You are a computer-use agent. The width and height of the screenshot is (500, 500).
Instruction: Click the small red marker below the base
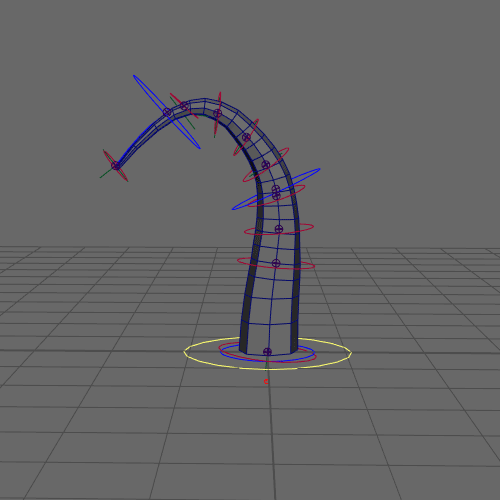point(266,381)
